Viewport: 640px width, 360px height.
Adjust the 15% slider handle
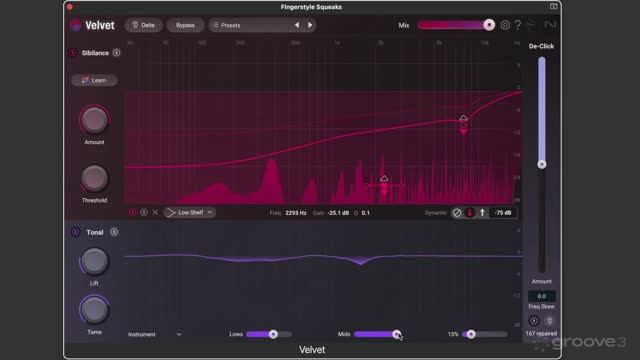471,334
